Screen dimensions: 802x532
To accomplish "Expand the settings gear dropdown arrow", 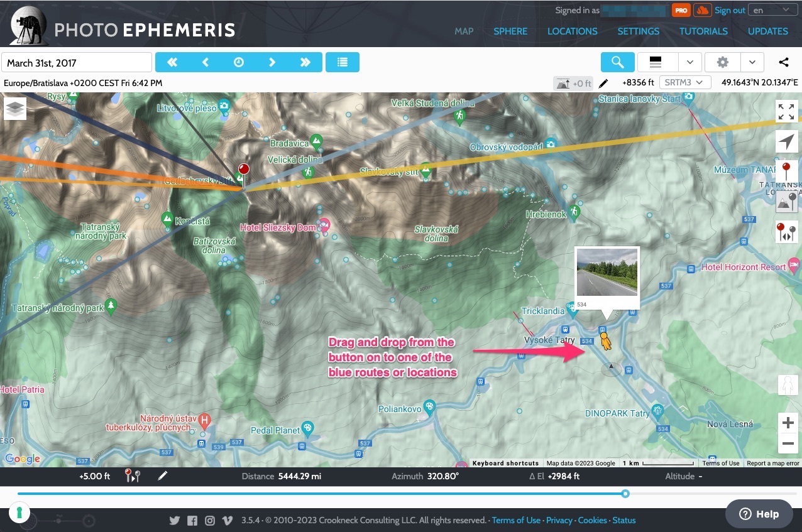I will [752, 62].
